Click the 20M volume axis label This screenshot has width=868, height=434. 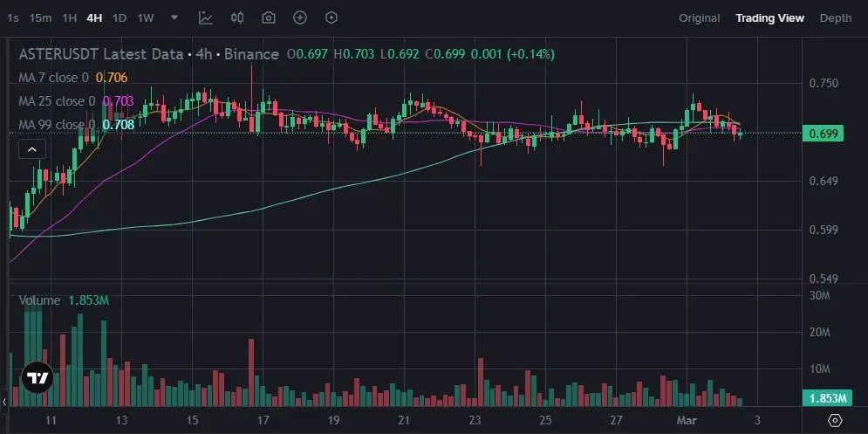click(x=819, y=333)
